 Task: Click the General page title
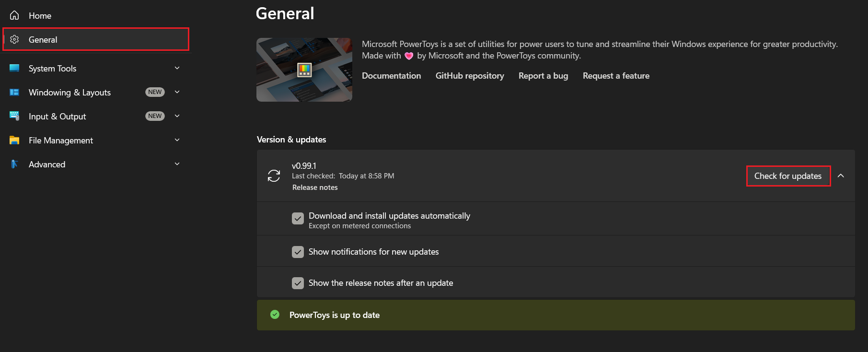pos(285,13)
